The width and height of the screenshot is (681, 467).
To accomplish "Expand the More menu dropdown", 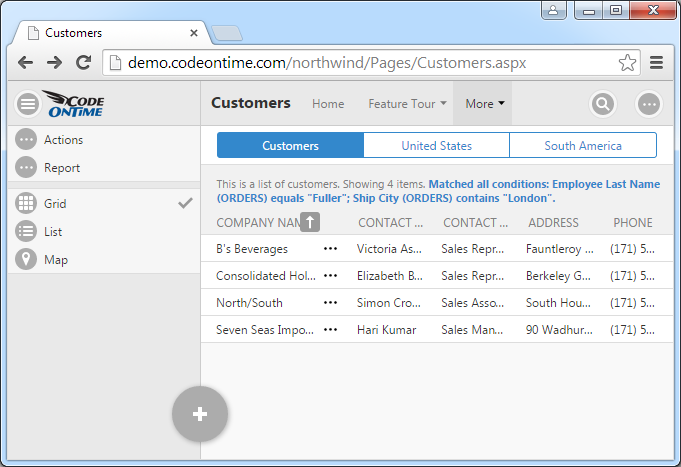I will (484, 104).
